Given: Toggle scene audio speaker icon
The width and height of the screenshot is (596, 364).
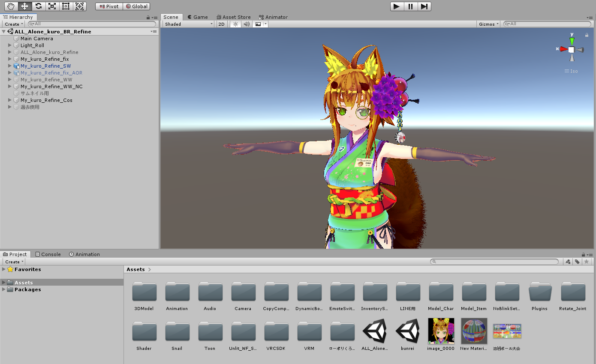Looking at the screenshot, I should coord(247,24).
